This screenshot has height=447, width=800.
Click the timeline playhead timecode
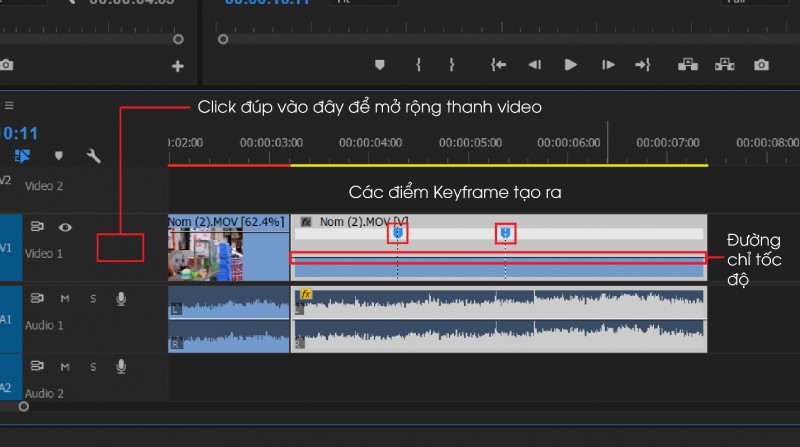pos(19,134)
